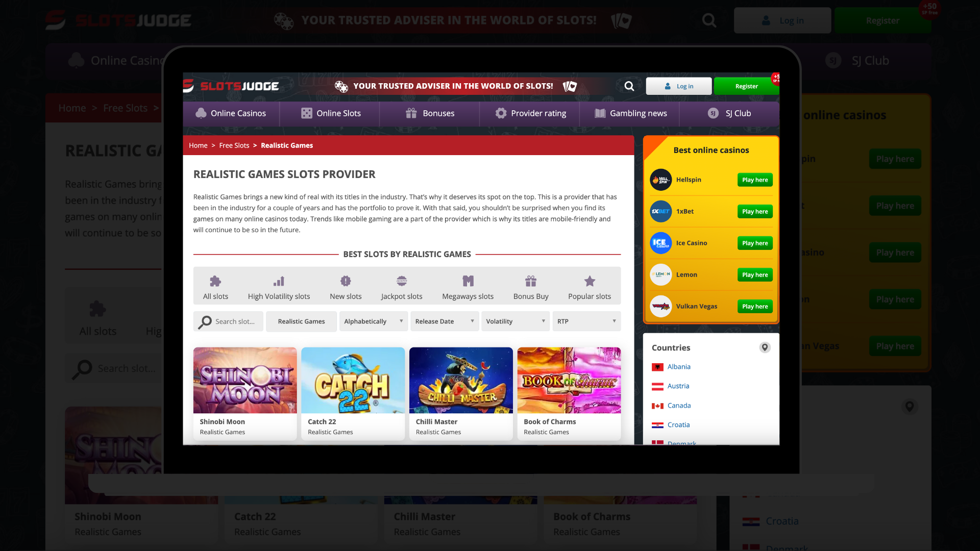Open the Release Date dropdown
Viewport: 980px width, 551px height.
[x=445, y=321]
